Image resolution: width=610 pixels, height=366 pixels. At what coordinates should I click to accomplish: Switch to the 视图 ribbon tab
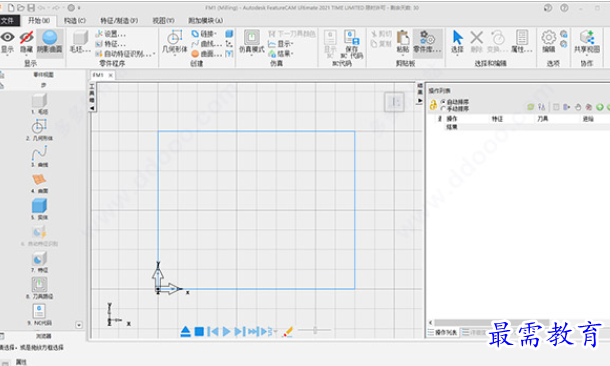(163, 21)
